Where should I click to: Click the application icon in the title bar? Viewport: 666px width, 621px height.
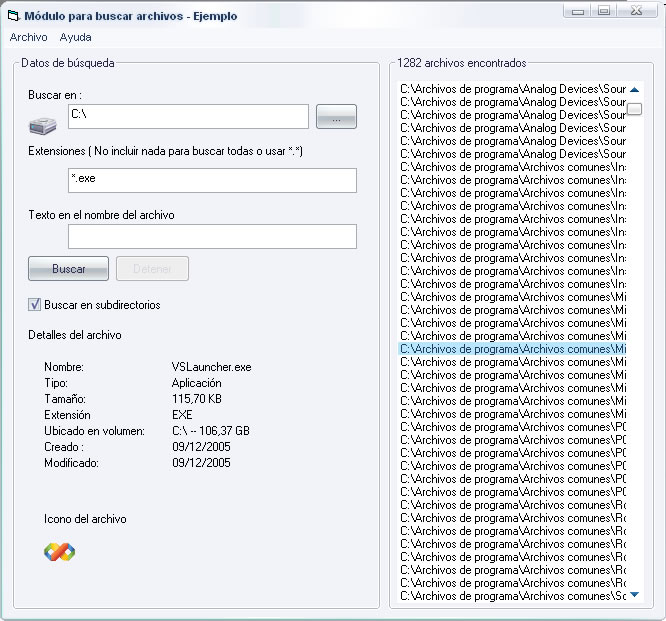[14, 16]
